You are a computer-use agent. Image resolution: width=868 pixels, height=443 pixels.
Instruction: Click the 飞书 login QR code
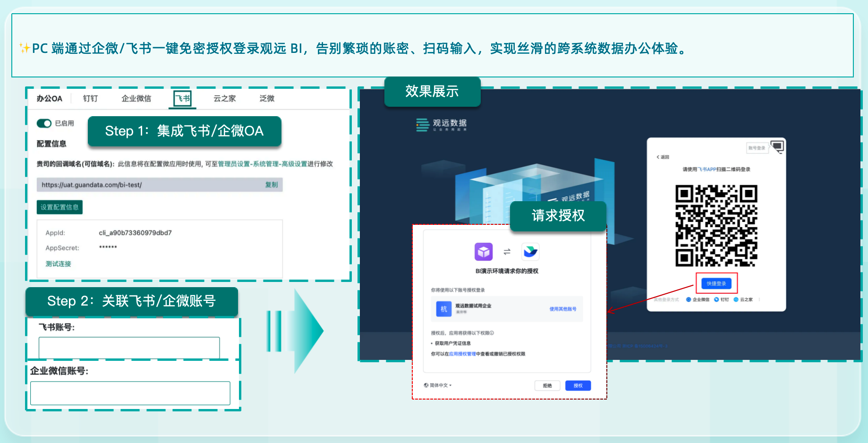(x=716, y=225)
